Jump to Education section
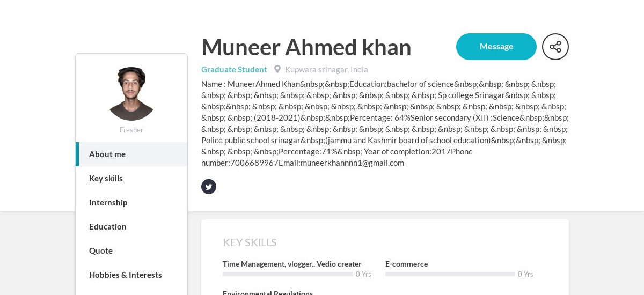 coord(131,226)
